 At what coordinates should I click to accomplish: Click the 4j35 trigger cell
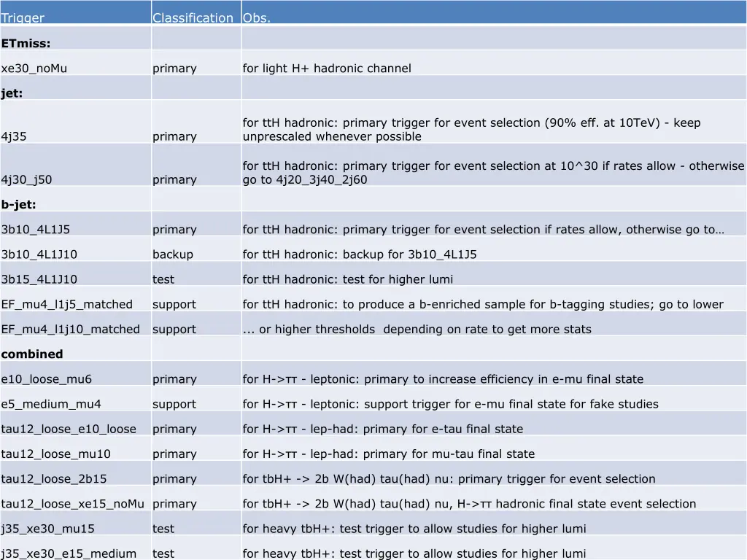[75, 122]
